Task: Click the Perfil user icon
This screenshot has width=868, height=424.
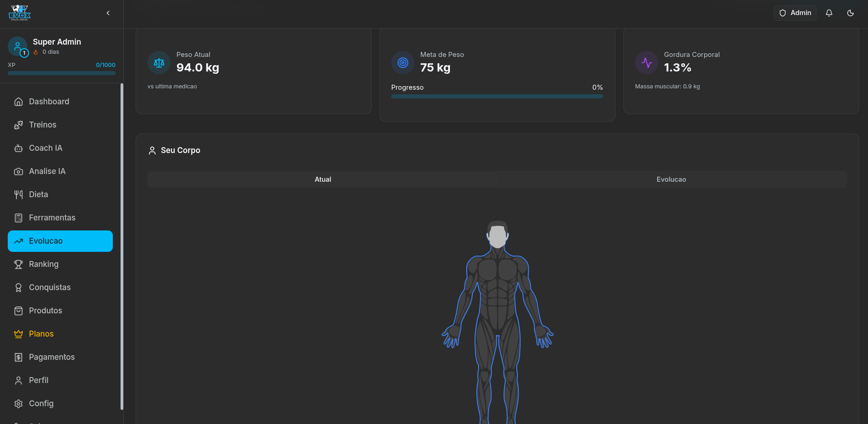Action: pyautogui.click(x=19, y=380)
